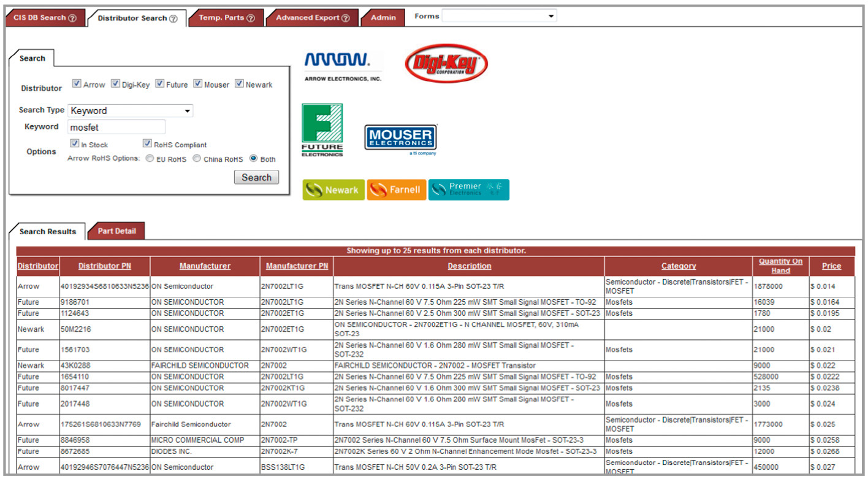Viewport: 868px width, 479px height.
Task: Uncheck the Newark distributor checkbox
Action: [240, 84]
